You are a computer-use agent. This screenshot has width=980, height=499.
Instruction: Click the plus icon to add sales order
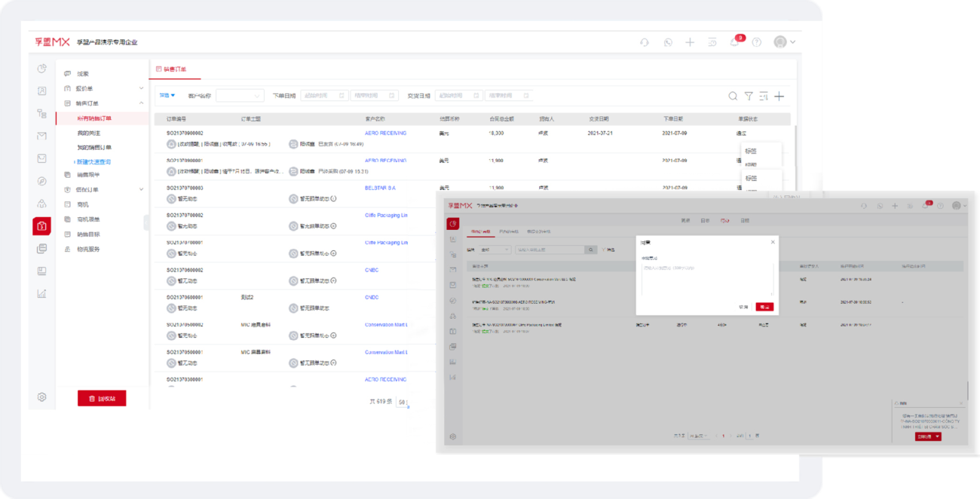(779, 96)
